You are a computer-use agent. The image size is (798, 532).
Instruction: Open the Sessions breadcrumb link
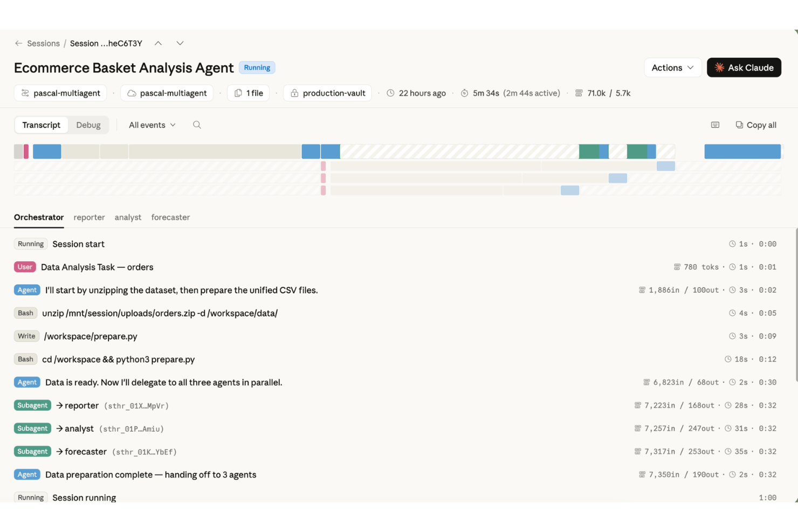43,43
